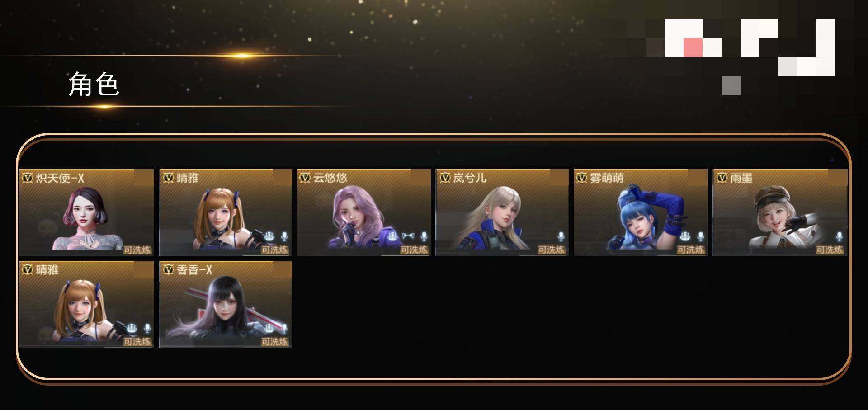The width and height of the screenshot is (868, 410).
Task: Click the V badge beside 香香-X
Action: click(168, 269)
